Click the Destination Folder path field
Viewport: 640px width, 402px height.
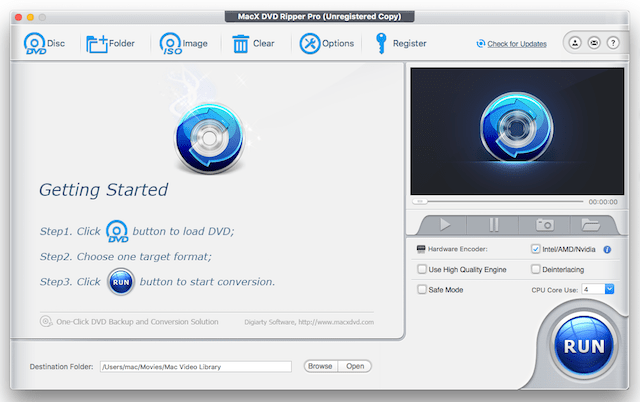(x=196, y=366)
